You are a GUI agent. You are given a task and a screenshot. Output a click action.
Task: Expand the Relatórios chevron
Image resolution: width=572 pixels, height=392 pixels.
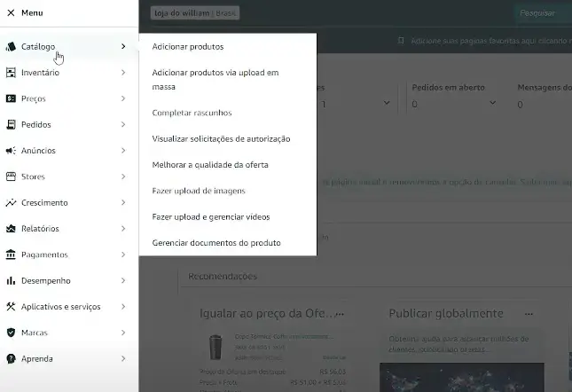coord(123,229)
